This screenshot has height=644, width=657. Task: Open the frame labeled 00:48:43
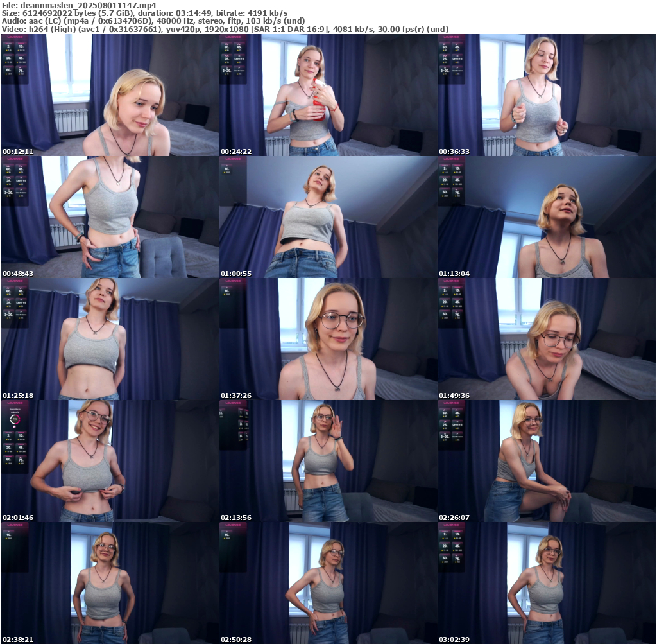pyautogui.click(x=110, y=217)
